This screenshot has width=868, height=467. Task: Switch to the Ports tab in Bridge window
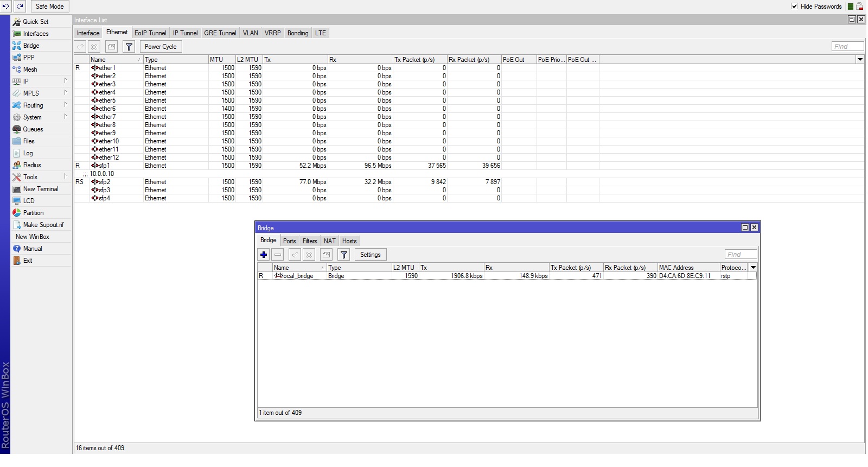point(289,241)
